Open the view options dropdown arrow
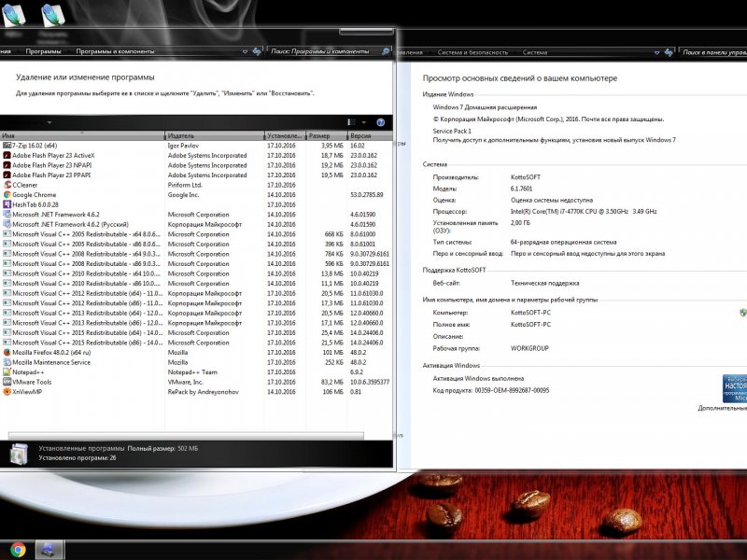This screenshot has width=747, height=560. (x=364, y=122)
